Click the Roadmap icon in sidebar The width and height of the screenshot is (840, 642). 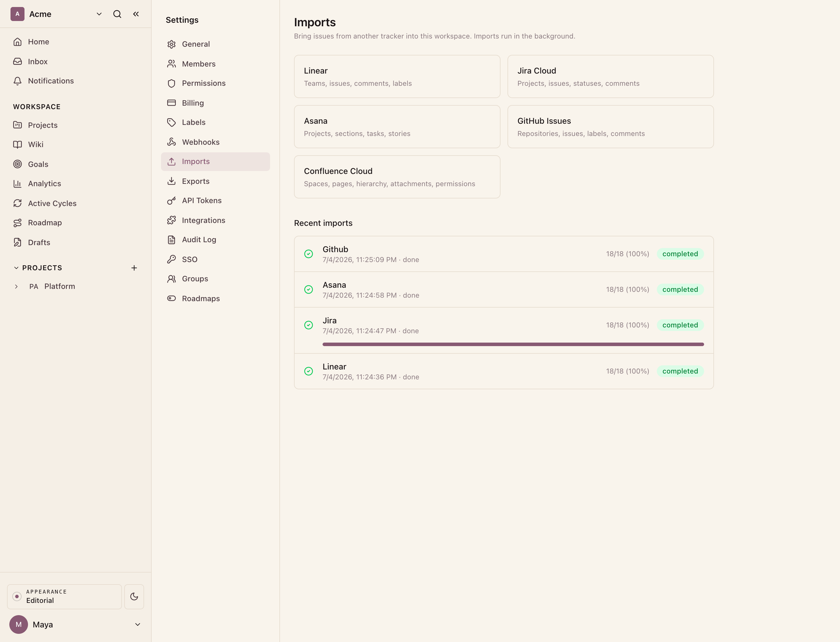[x=17, y=223]
